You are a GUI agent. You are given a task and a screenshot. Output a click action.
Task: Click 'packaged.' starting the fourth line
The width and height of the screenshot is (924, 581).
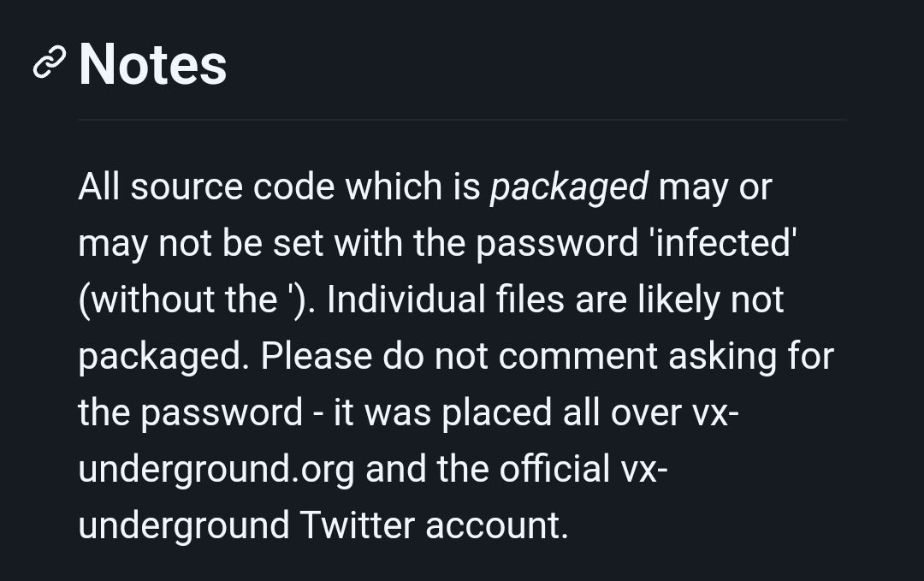click(x=163, y=356)
